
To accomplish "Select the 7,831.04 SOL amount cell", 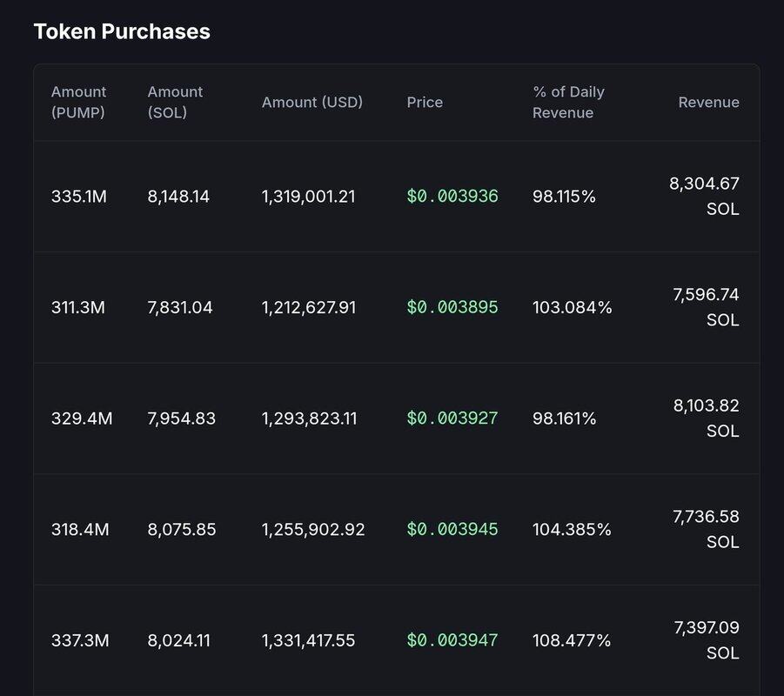I will pos(180,307).
